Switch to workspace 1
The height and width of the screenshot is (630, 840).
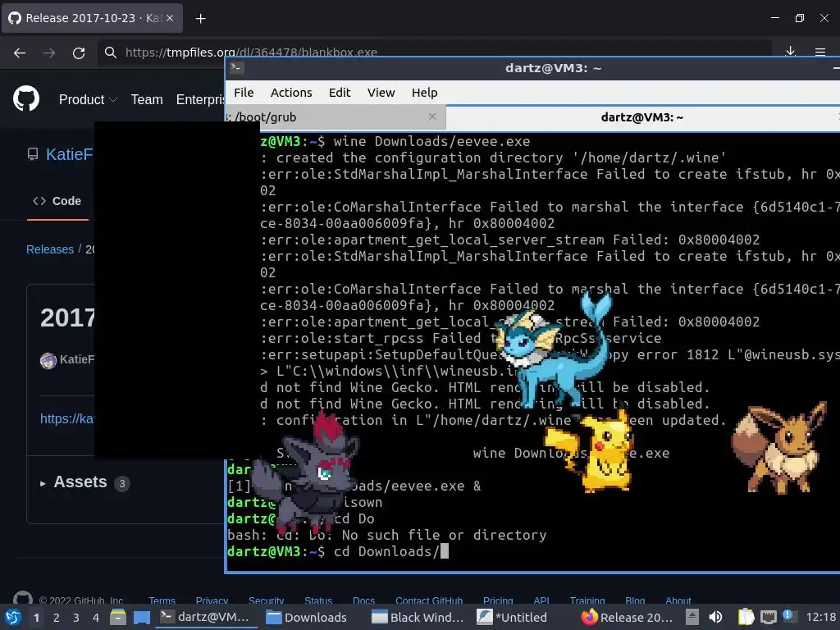pyautogui.click(x=36, y=618)
